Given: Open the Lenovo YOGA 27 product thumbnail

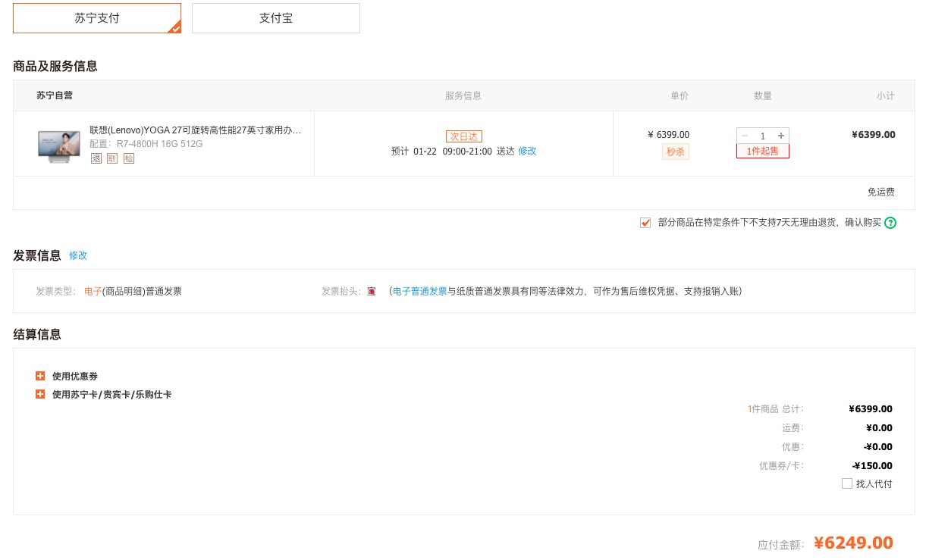Looking at the screenshot, I should [59, 146].
